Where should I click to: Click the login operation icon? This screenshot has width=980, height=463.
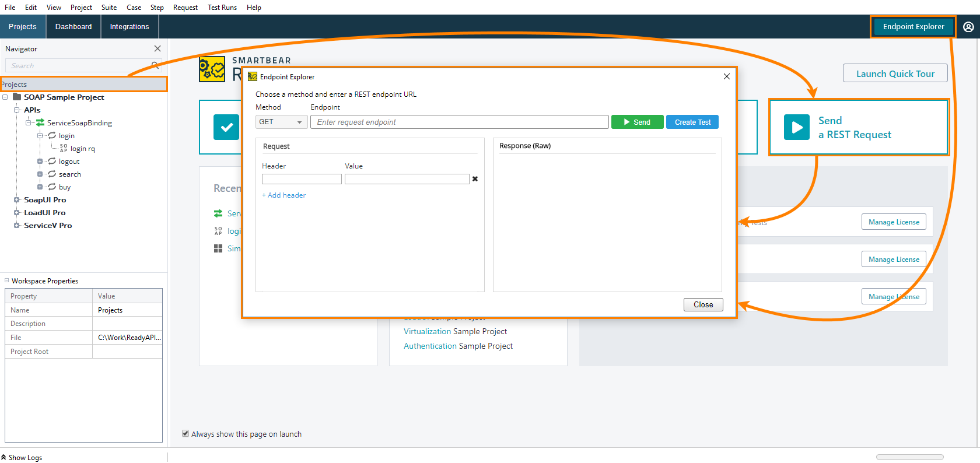pyautogui.click(x=52, y=135)
